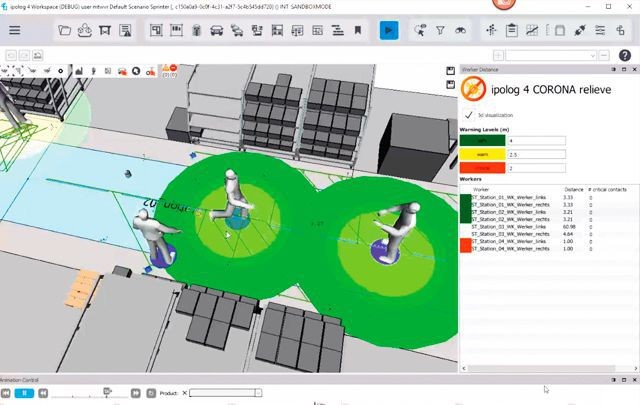This screenshot has height=405, width=640.
Task: Click the lower save disk icon in viewport
Action: tap(450, 85)
